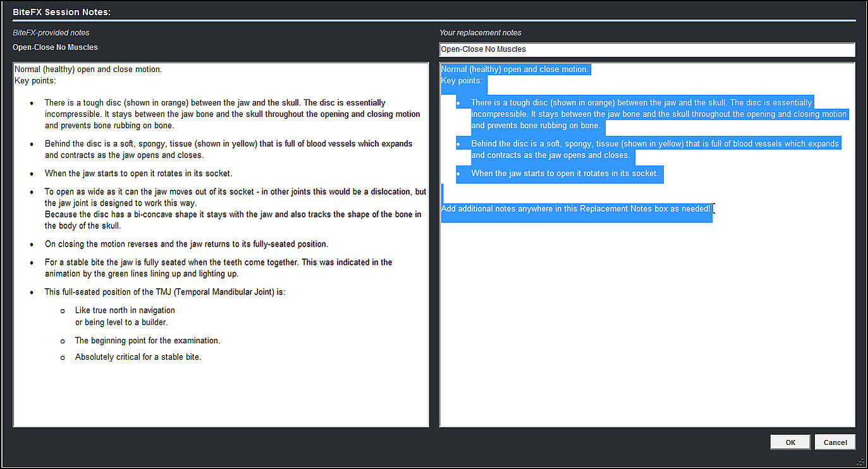Click 'Behind the disc is a soft' bullet in provided notes
Viewport: 868px width, 469px height.
point(228,149)
